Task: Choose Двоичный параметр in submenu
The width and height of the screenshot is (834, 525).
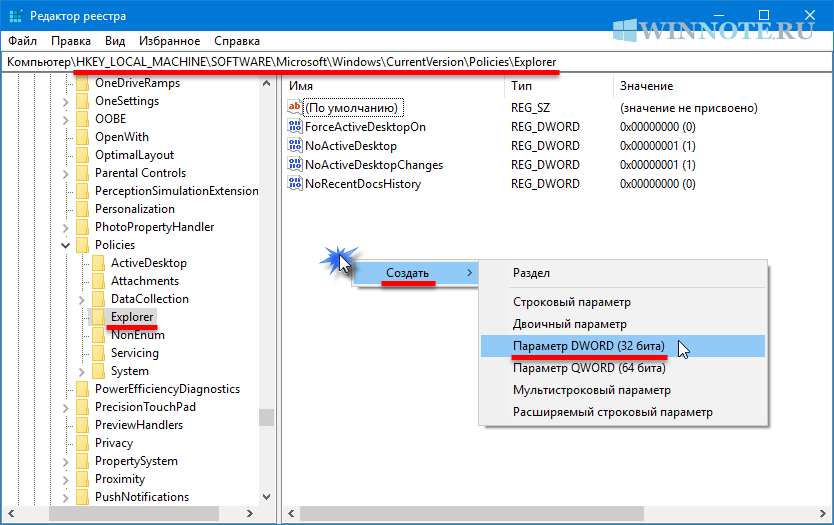Action: 623,324
